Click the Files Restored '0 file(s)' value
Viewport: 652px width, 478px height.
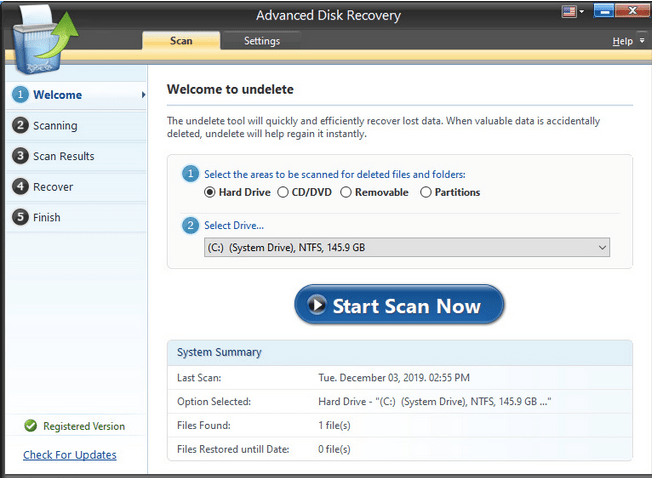(x=334, y=449)
